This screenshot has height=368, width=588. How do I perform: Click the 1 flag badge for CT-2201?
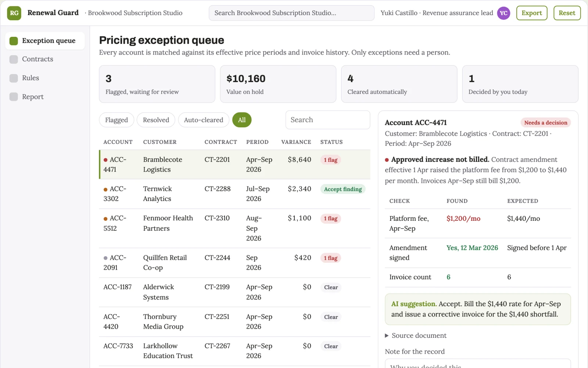click(331, 160)
